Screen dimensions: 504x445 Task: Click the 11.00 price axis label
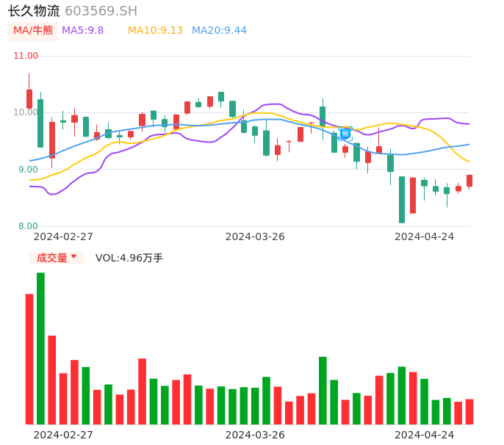[x=26, y=56]
